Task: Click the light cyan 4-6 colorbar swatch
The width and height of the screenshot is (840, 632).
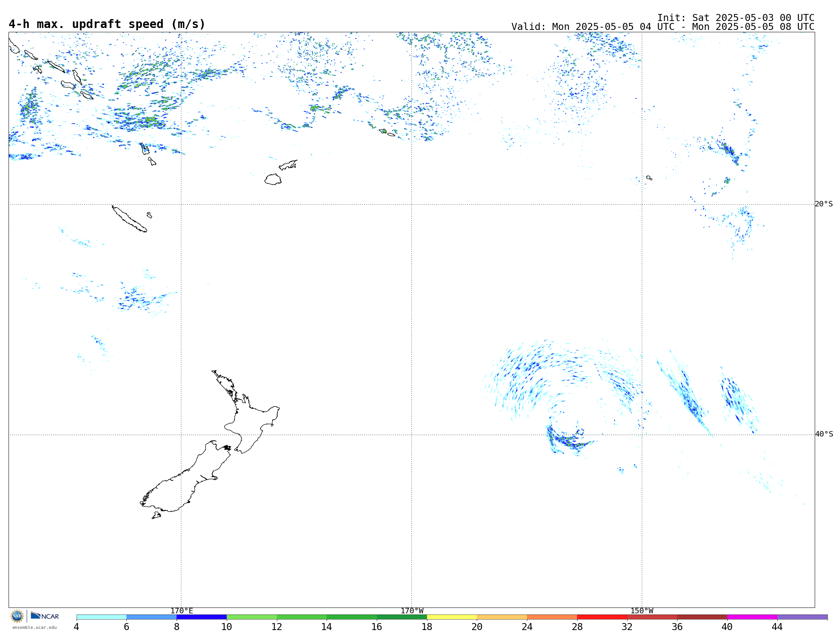Action: (101, 617)
